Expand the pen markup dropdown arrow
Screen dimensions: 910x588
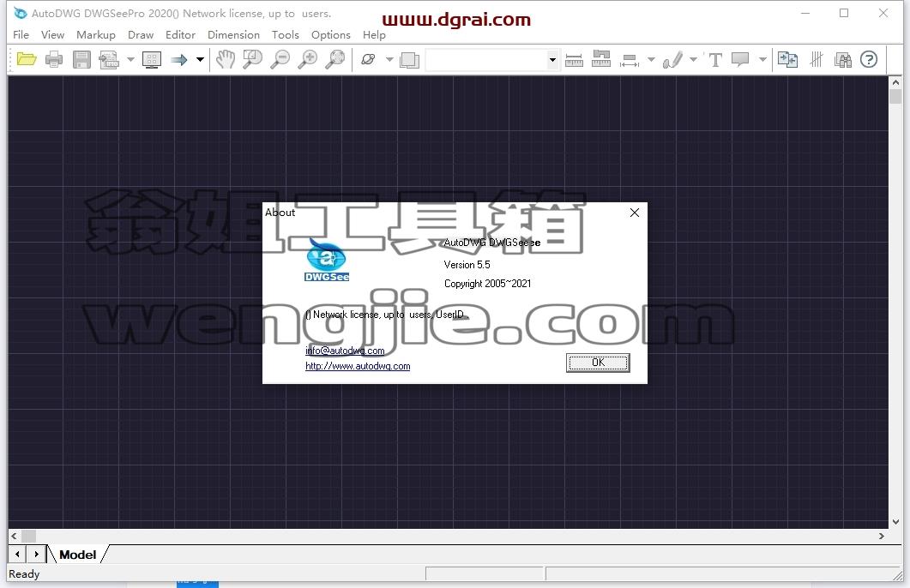tap(693, 59)
